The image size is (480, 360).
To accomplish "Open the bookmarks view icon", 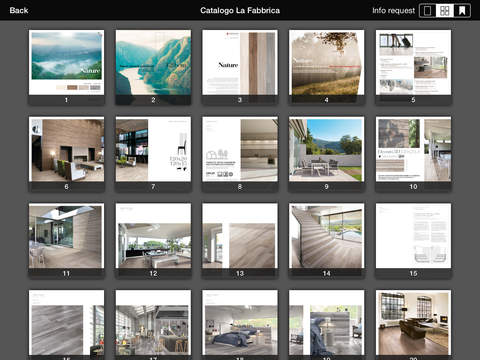I will [462, 11].
